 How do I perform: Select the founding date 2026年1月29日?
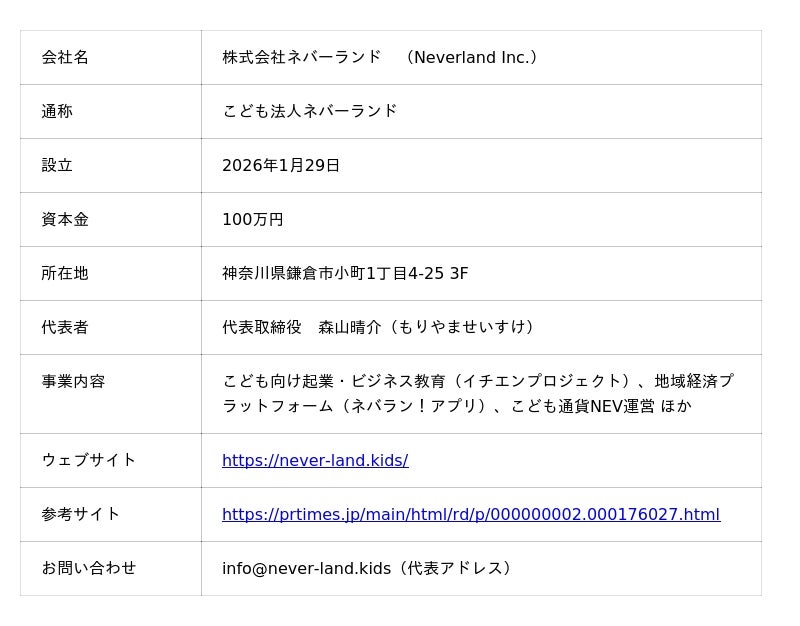281,165
